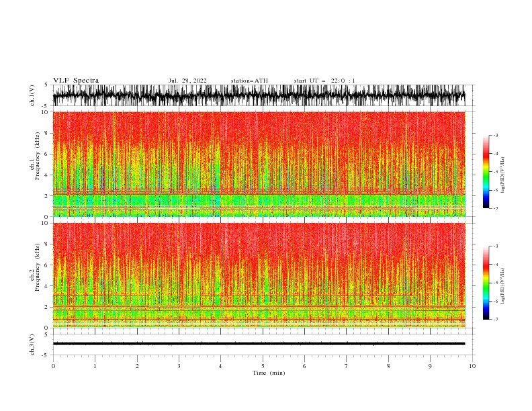
Task: Select the "start UT = 22:0 :1" header text
Action: coord(324,81)
